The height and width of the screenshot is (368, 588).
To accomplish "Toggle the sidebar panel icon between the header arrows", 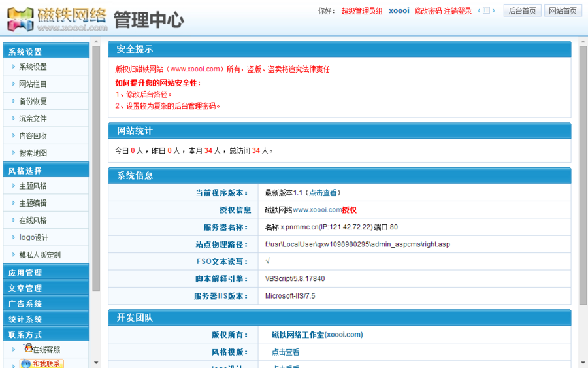I will pos(486,11).
